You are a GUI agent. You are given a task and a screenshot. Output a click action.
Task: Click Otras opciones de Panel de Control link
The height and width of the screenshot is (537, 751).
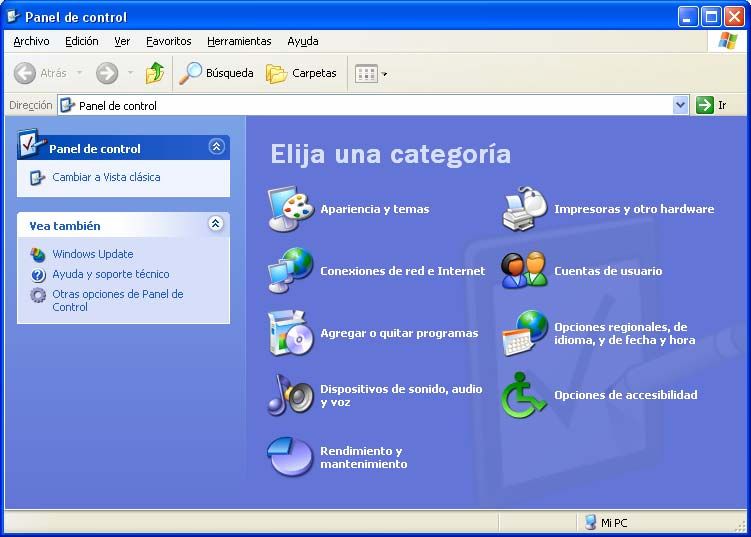pyautogui.click(x=118, y=300)
